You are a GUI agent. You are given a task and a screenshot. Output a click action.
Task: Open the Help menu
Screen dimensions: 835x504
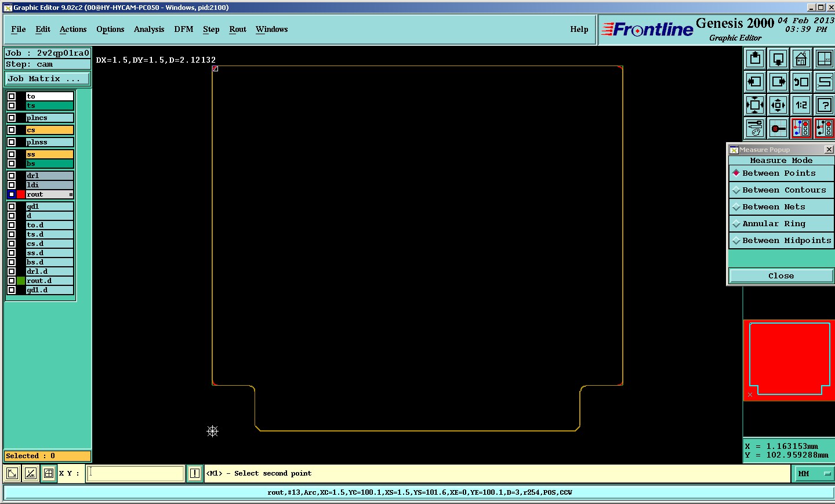[579, 29]
